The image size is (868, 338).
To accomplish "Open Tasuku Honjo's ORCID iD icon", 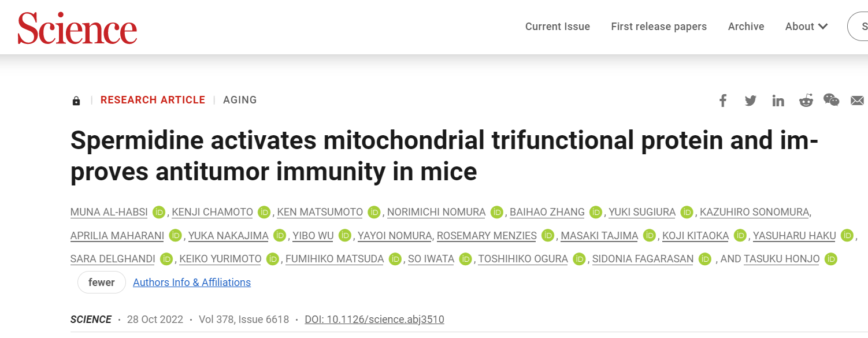I will pos(831,259).
